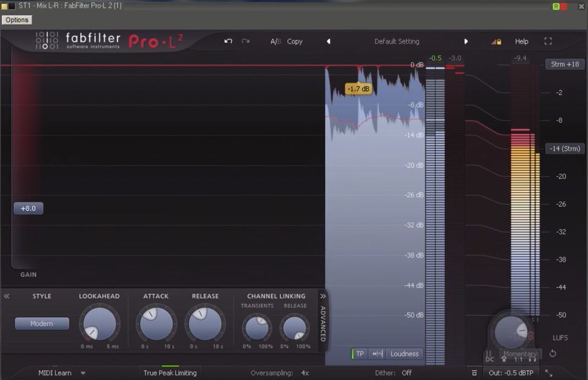Click the resize interface arrows icon

(x=549, y=373)
